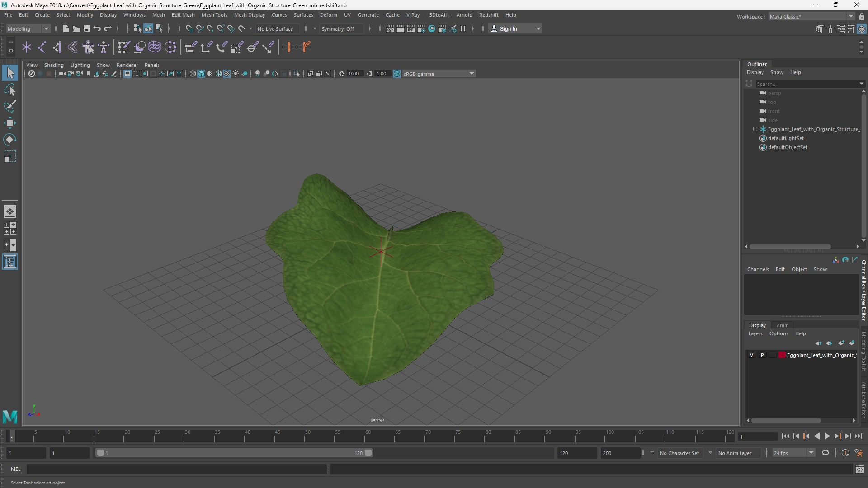Toggle the P playback box of Eggplant layer
This screenshot has width=868, height=488.
coord(762,355)
